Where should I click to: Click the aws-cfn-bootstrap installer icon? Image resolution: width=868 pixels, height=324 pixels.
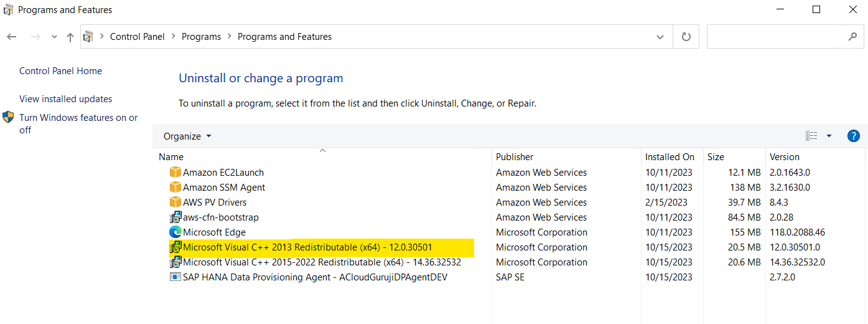[x=175, y=217]
